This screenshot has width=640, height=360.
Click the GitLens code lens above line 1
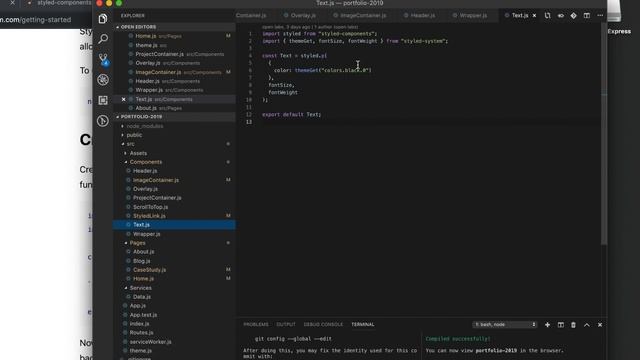310,27
